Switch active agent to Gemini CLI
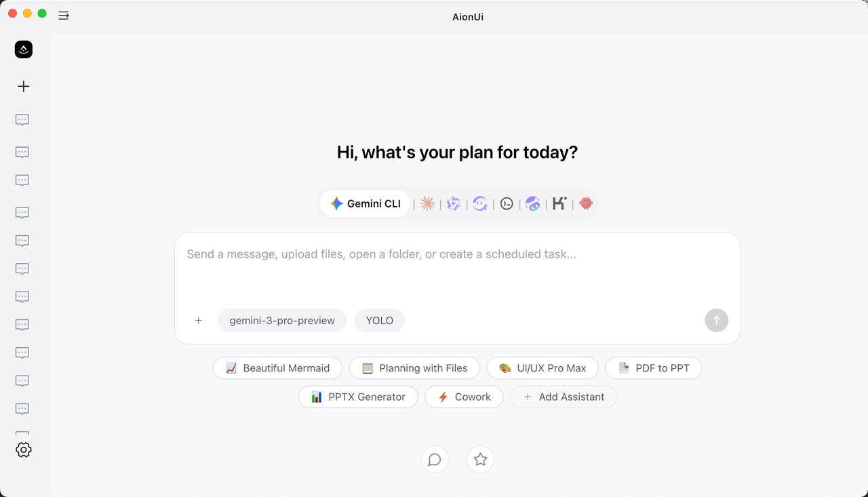Viewport: 868px width, 497px height. [364, 203]
